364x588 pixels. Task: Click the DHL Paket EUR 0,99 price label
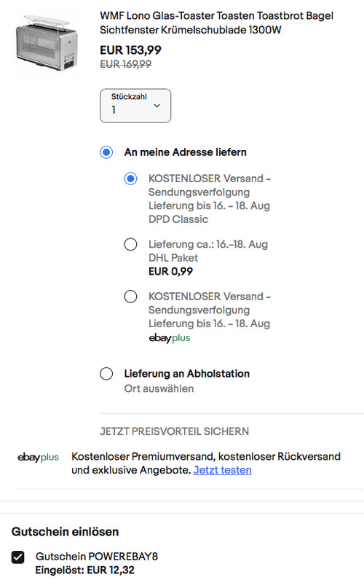point(170,272)
